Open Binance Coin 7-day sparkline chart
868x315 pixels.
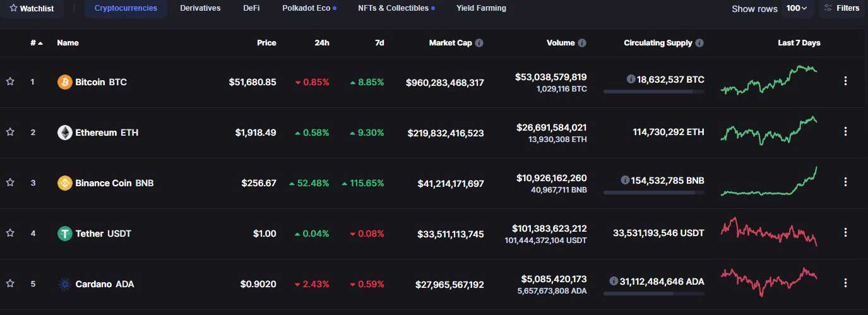pyautogui.click(x=769, y=181)
